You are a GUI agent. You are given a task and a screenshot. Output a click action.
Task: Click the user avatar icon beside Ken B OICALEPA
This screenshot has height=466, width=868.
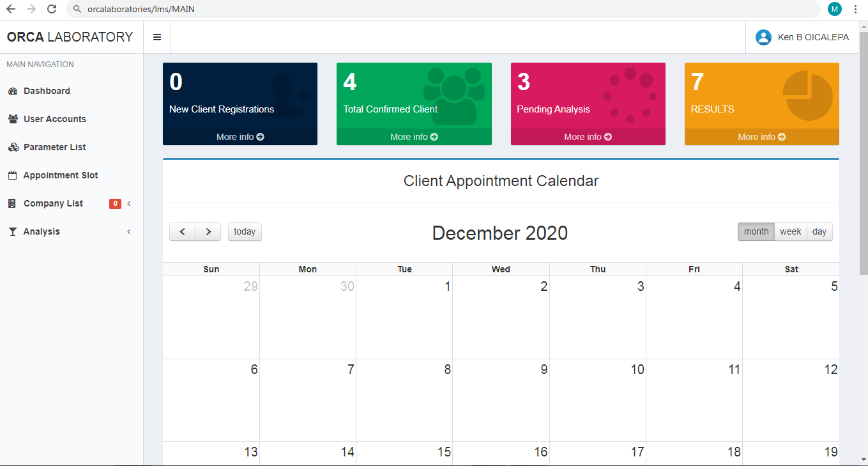(x=763, y=37)
